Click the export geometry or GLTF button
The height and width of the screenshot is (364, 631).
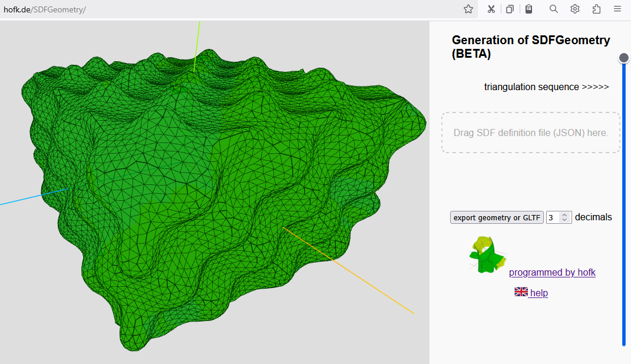(497, 217)
